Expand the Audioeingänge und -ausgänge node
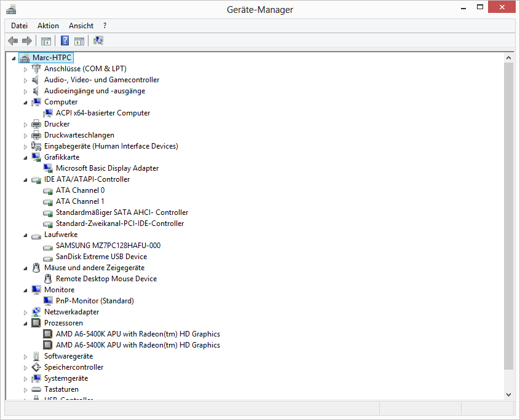The width and height of the screenshot is (520, 420). pos(26,91)
